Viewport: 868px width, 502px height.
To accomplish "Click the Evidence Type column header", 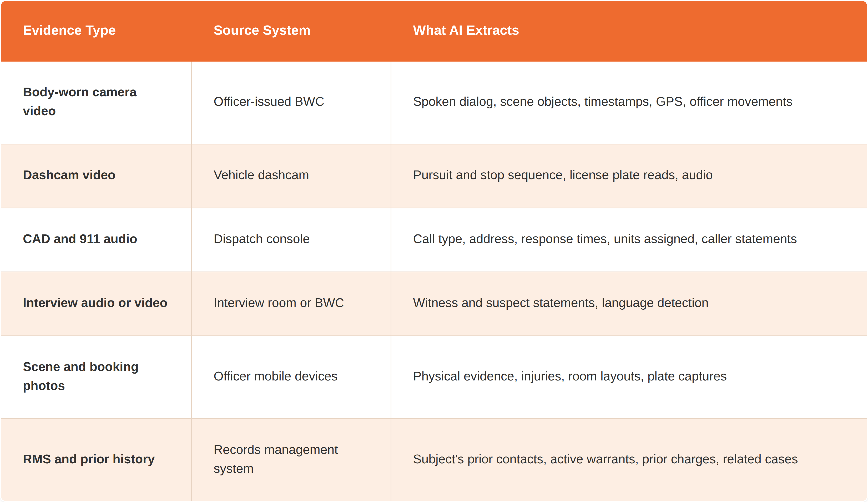I will (69, 30).
